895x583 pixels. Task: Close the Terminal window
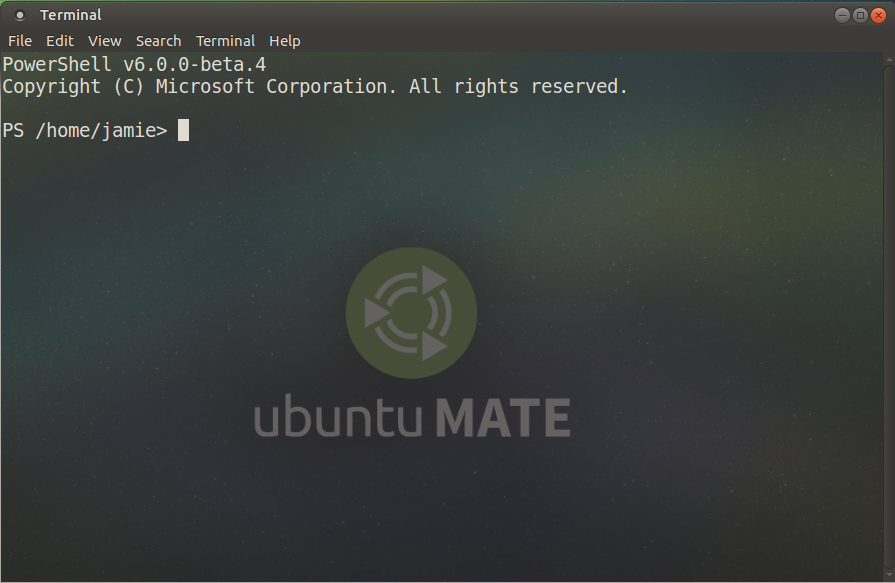point(880,14)
